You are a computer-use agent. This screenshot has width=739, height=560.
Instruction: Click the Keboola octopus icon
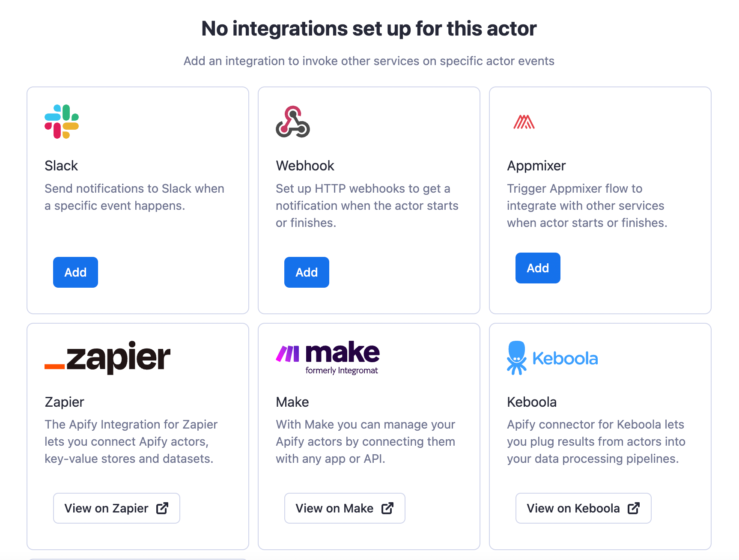tap(518, 358)
